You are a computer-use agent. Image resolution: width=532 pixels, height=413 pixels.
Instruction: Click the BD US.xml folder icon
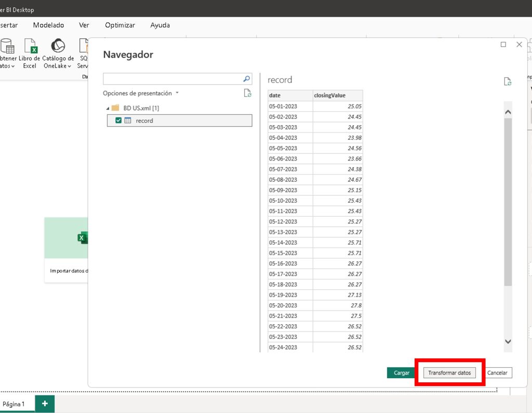[114, 108]
